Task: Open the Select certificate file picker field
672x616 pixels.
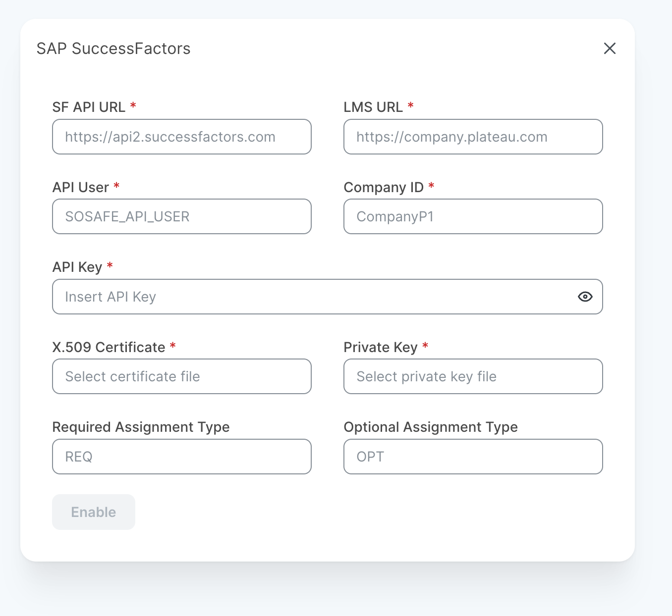Action: coord(181,376)
